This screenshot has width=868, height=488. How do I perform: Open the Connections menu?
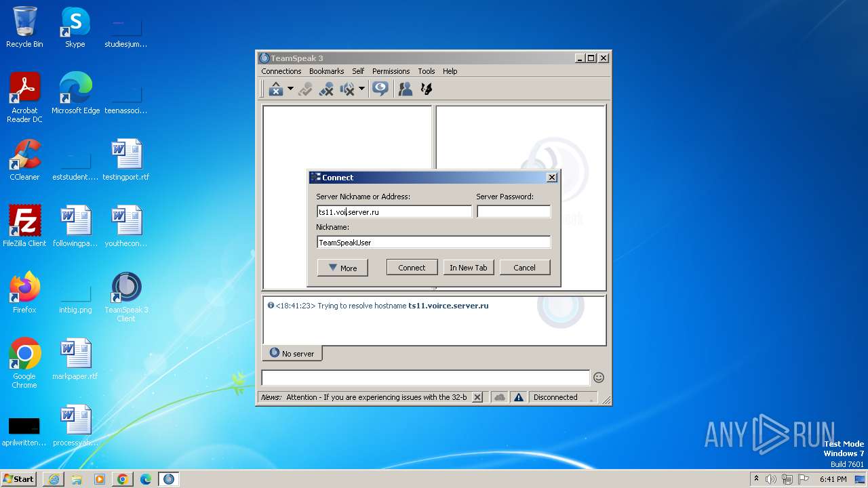coord(281,71)
